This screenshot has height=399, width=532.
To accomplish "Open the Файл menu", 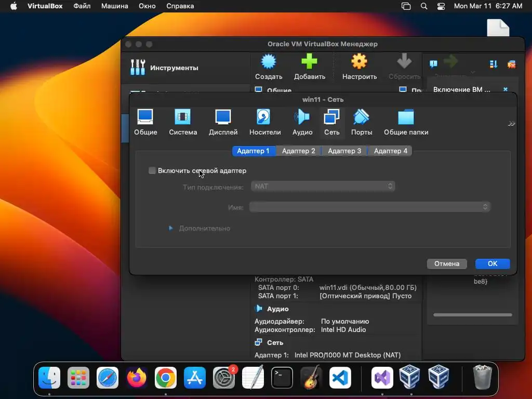I will 82,6.
